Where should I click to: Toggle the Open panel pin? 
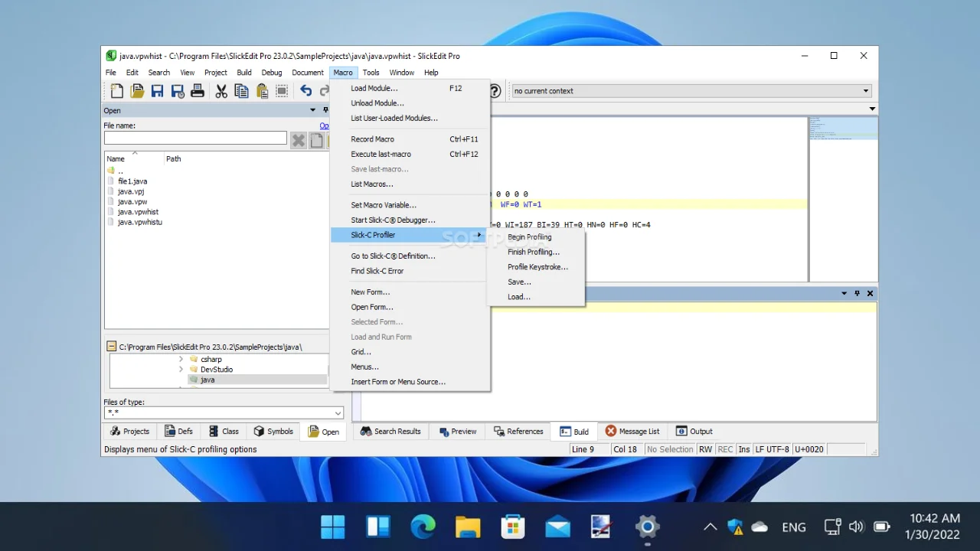point(325,110)
